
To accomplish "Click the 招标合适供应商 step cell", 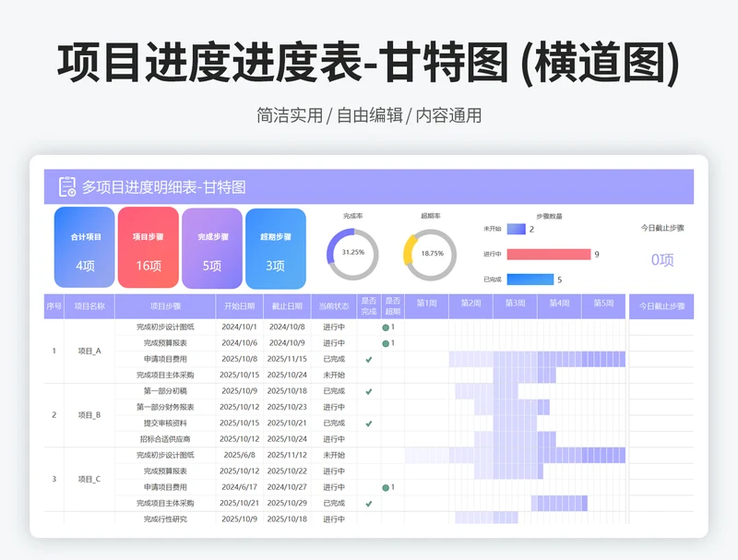I will click(165, 439).
